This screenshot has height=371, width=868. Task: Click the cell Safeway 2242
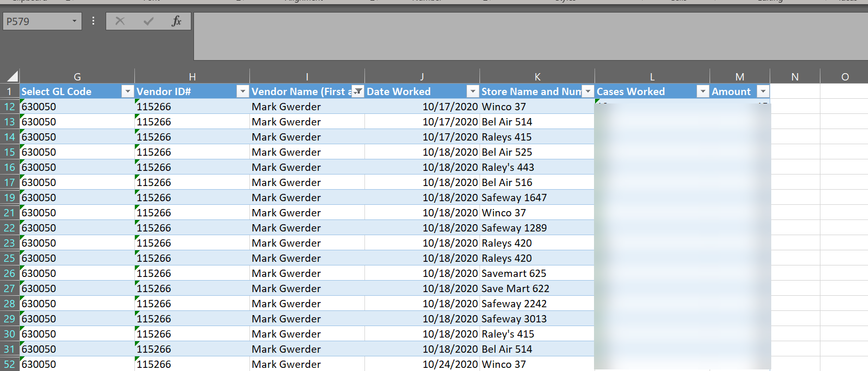point(537,304)
